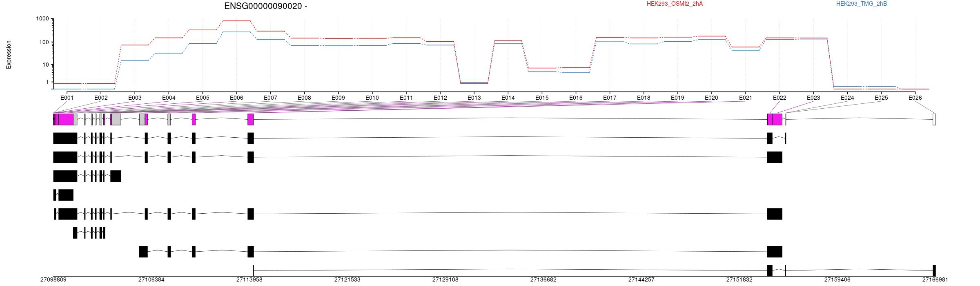This screenshot has height=286, width=980.
Task: Click genomic coordinate 27166981
Action: 935,280
